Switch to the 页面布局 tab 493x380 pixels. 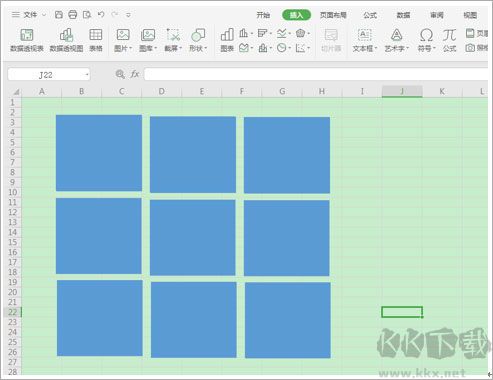[x=333, y=15]
